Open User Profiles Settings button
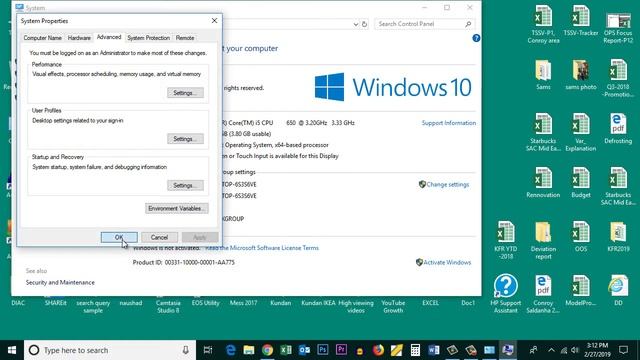 click(185, 139)
